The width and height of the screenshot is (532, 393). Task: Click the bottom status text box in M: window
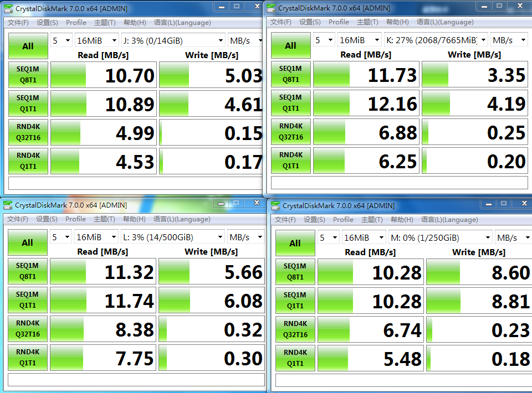tap(402, 381)
